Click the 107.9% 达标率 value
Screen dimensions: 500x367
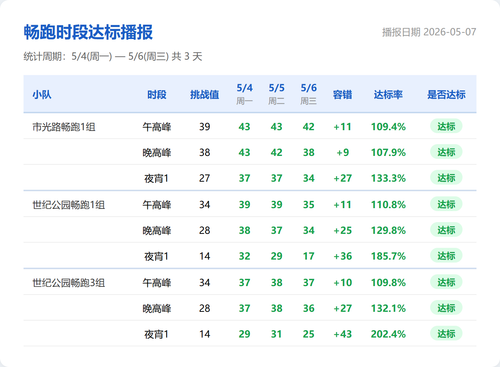(x=388, y=152)
